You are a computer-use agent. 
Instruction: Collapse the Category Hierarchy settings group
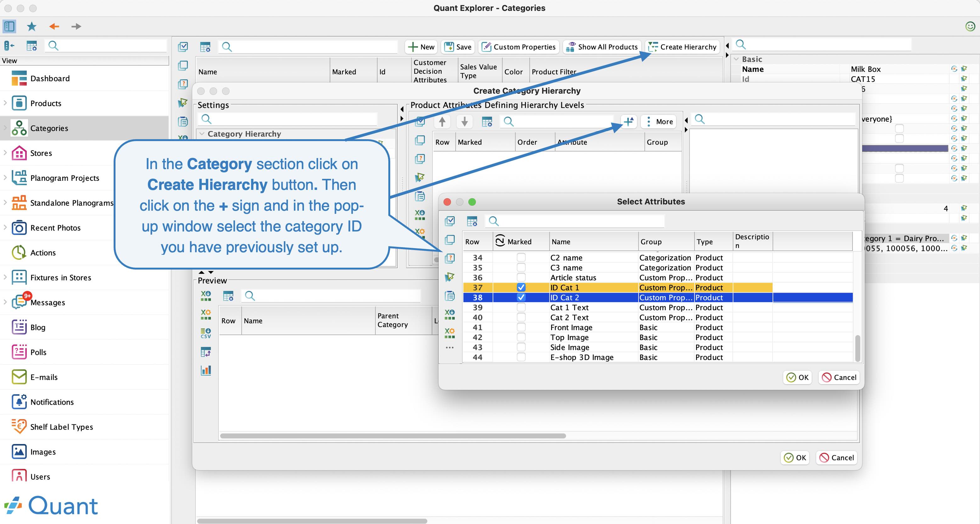(x=202, y=134)
